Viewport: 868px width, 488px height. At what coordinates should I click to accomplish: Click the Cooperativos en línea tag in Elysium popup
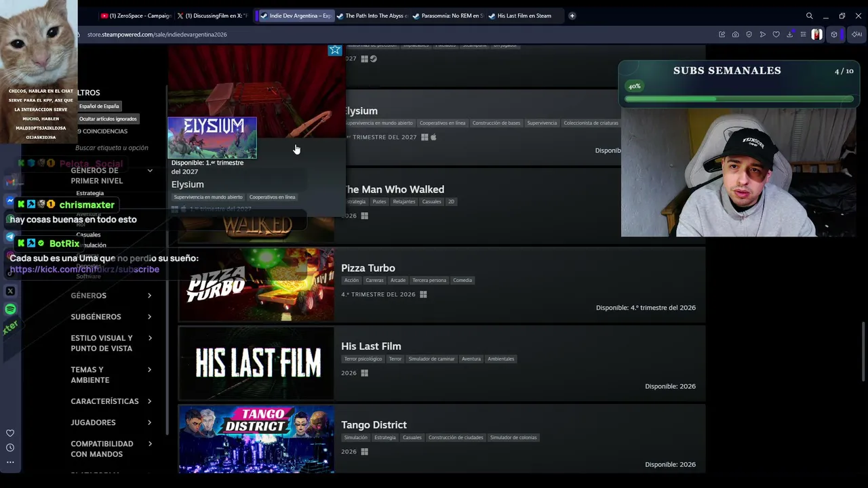coord(272,197)
